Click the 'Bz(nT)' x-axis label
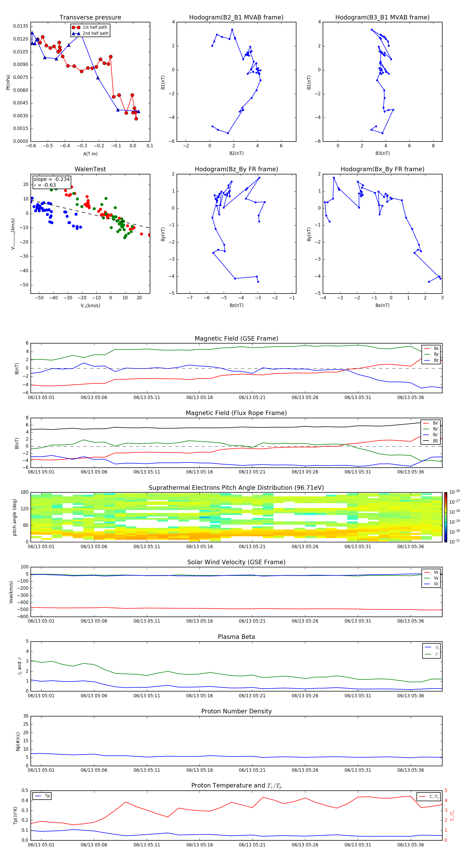This screenshot has height=868, width=473. (236, 305)
